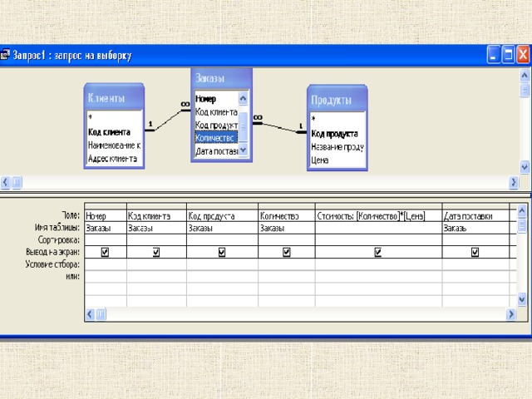Click или criteria cell for Код клиента column
This screenshot has height=399, width=532.
pos(157,277)
